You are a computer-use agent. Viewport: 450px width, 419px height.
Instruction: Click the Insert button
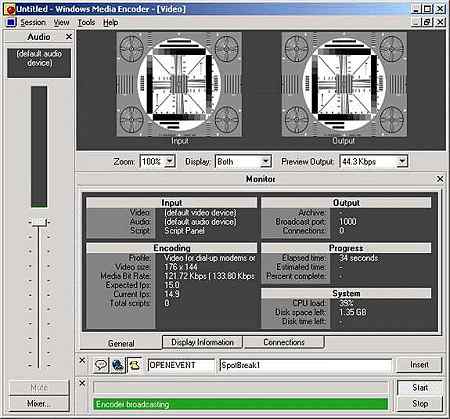pos(419,365)
